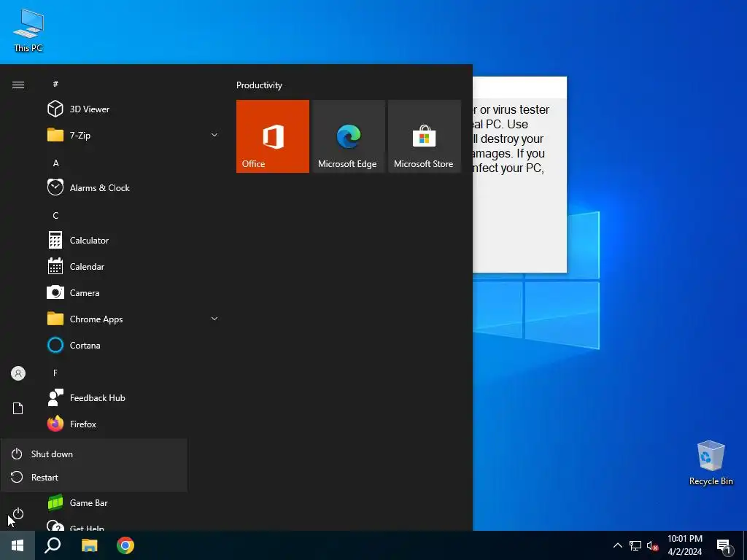Launch Alarms & Clock app
This screenshot has height=560, width=747.
tap(133, 187)
